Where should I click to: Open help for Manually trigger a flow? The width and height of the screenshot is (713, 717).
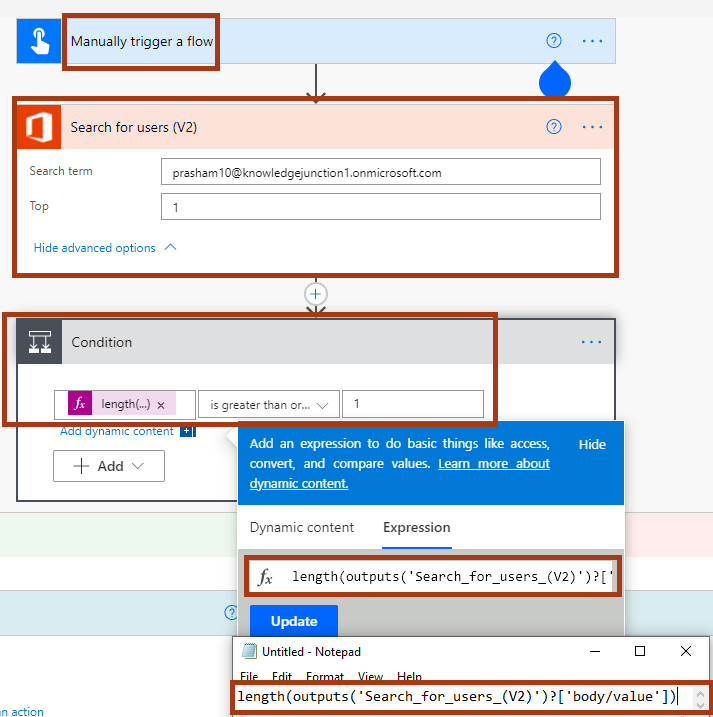554,41
